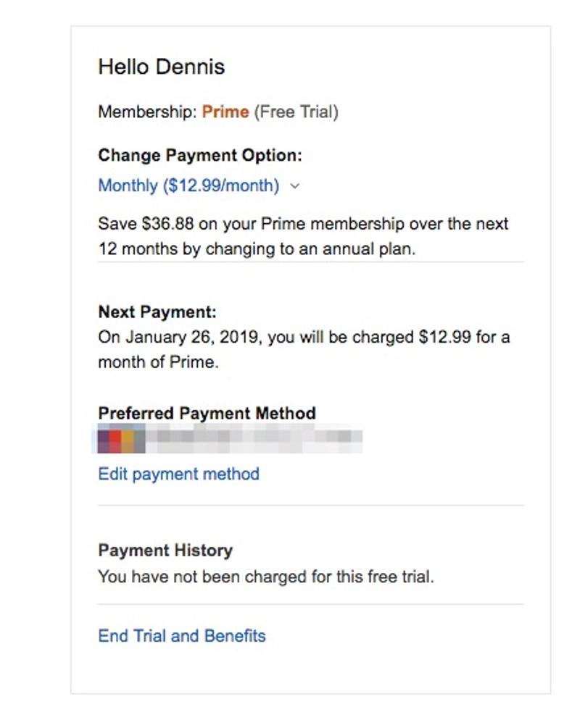This screenshot has width=580, height=728.
Task: Click the Preferred Payment Method heading
Action: coord(207,414)
